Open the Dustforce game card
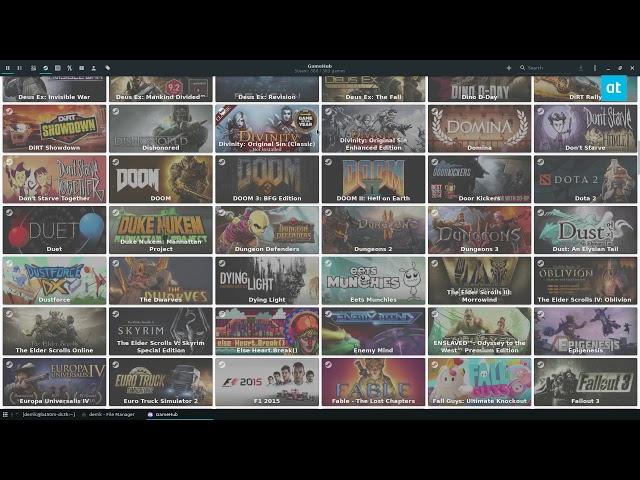This screenshot has width=640, height=480. pyautogui.click(x=54, y=280)
